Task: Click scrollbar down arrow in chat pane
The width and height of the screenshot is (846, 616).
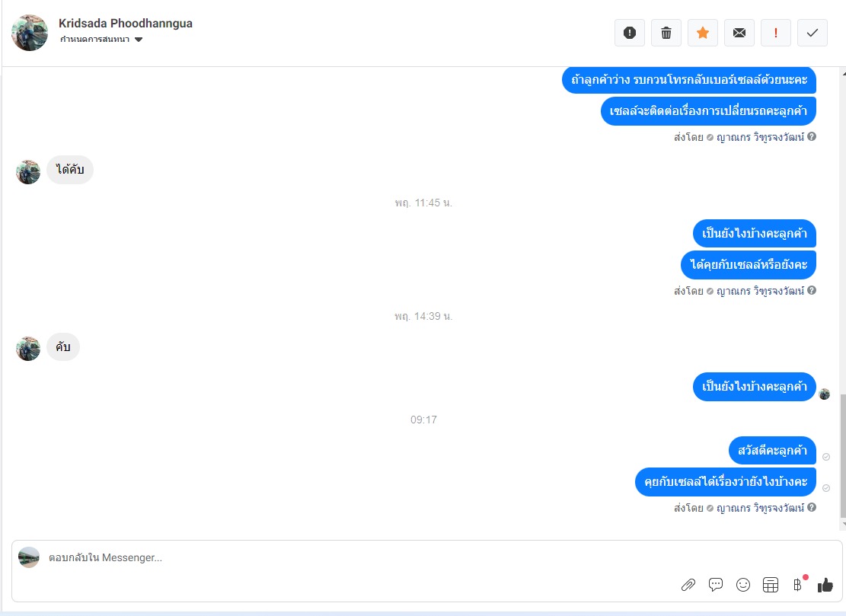Action: point(843,525)
